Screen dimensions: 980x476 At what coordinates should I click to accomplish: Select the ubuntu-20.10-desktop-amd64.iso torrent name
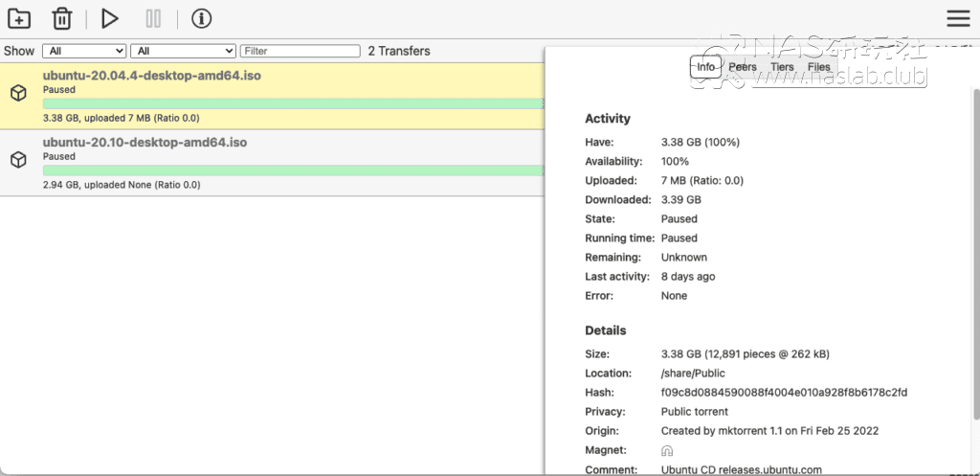click(145, 143)
